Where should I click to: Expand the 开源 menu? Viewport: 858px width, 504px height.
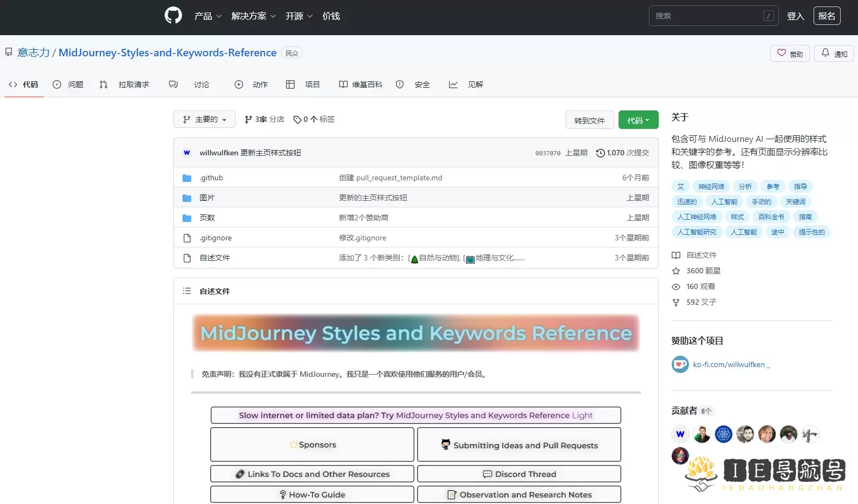[x=299, y=16]
